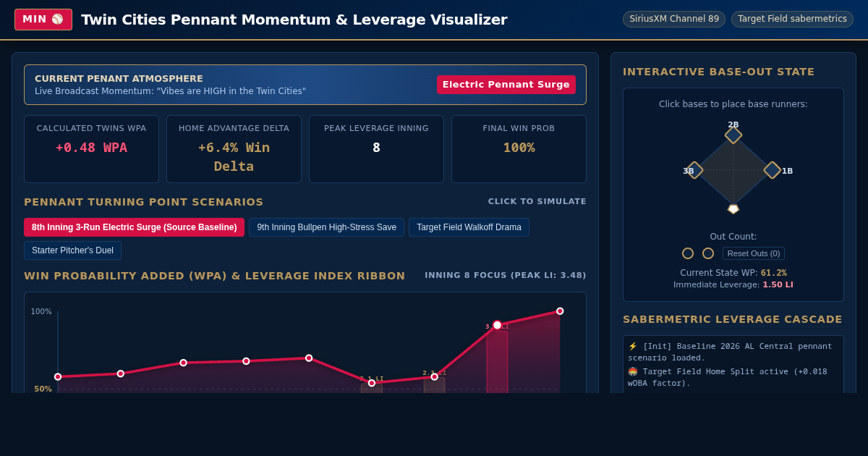Screen dimensions: 868x456
Task: Click the white home plate marker
Action: (733, 209)
